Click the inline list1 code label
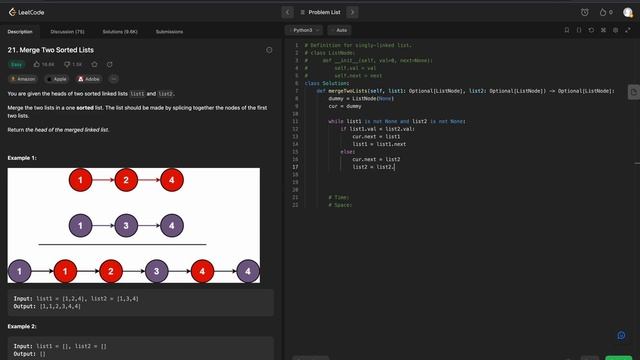 click(137, 94)
